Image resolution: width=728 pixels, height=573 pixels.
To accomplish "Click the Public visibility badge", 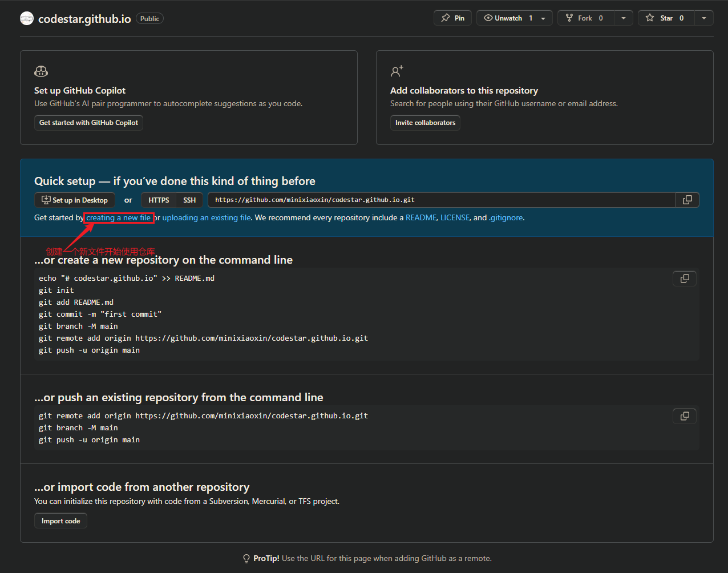I will click(149, 19).
